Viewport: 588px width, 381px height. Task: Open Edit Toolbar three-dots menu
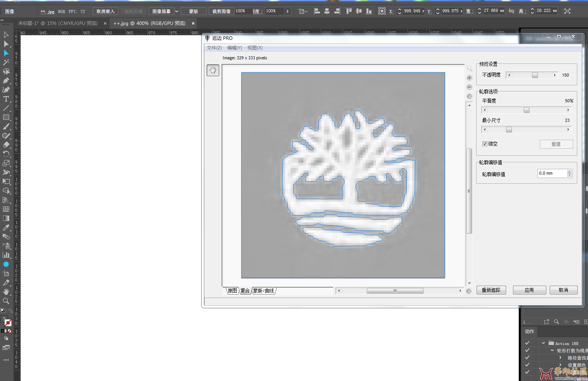(6, 360)
